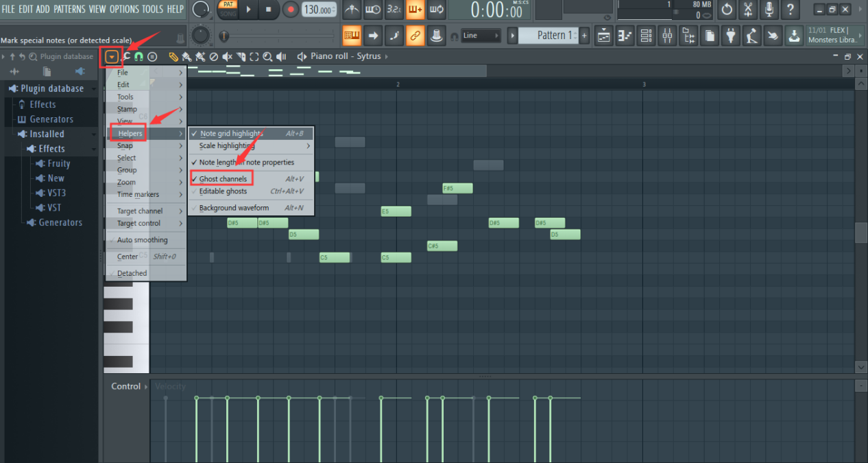This screenshot has height=463, width=868.
Task: Select the Mute tool speaker icon
Action: point(227,57)
